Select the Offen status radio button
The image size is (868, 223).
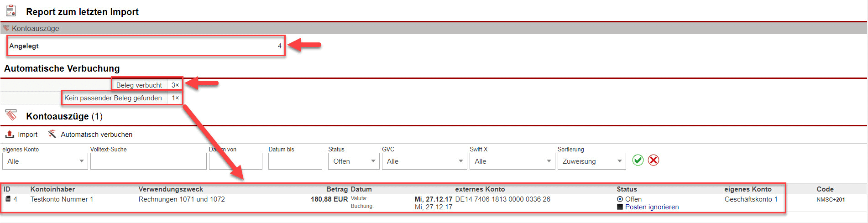(620, 199)
